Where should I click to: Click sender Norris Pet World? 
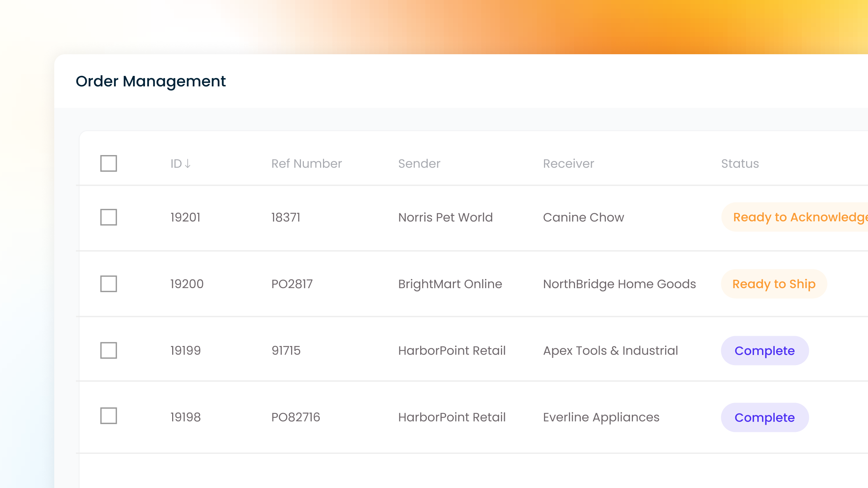coord(445,217)
